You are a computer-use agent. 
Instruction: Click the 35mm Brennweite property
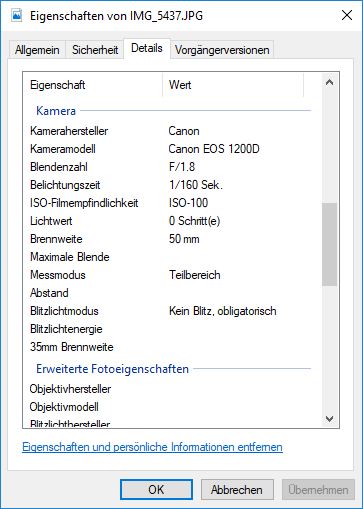72,347
